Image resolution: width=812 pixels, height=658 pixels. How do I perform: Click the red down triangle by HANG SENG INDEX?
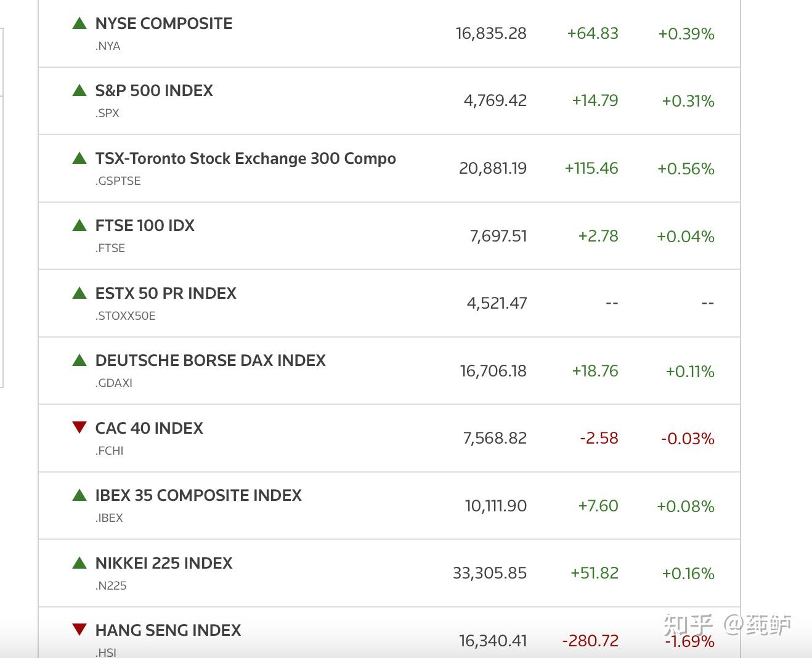point(79,629)
